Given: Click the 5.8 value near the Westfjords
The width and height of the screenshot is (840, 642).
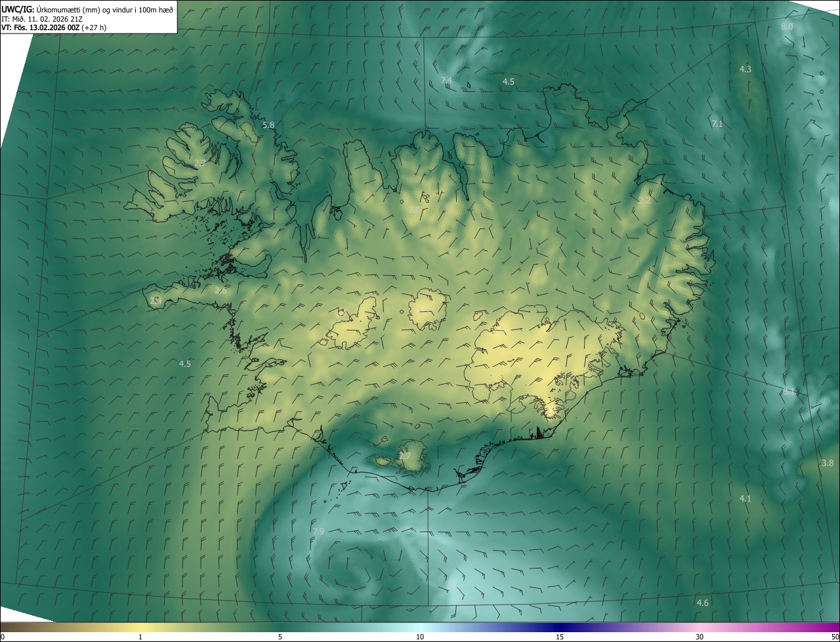Looking at the screenshot, I should click(268, 125).
